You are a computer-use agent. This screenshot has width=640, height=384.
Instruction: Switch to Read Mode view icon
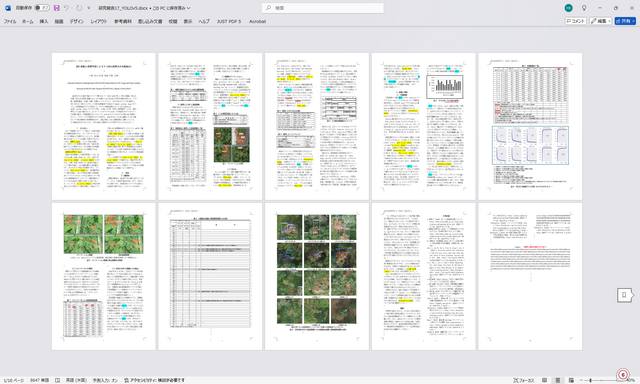click(544, 380)
